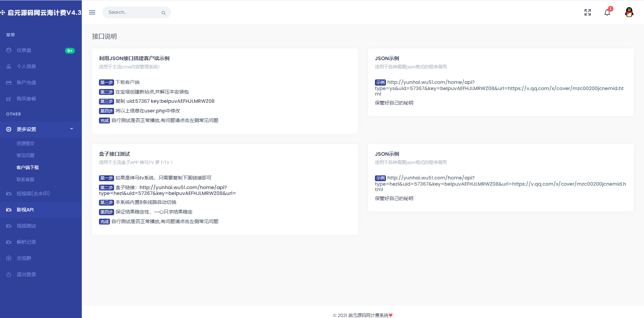Viewport: 644px width, 318px height.
Task: Enter fullscreen with the expand icon
Action: point(588,12)
